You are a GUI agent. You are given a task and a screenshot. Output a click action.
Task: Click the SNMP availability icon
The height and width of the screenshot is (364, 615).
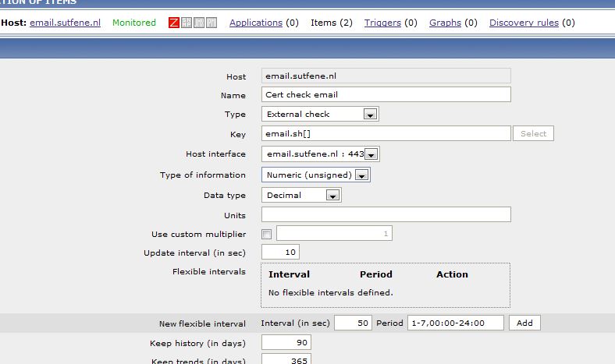point(187,23)
